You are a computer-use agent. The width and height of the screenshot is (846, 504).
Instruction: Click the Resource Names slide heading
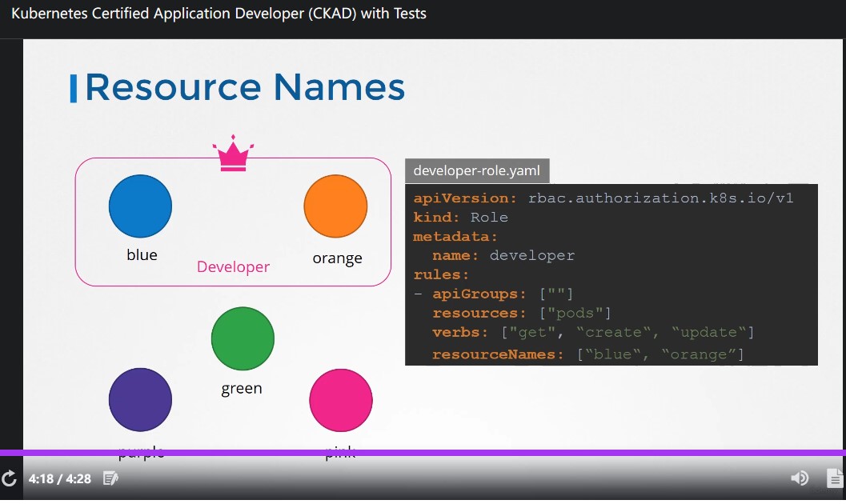(x=245, y=87)
